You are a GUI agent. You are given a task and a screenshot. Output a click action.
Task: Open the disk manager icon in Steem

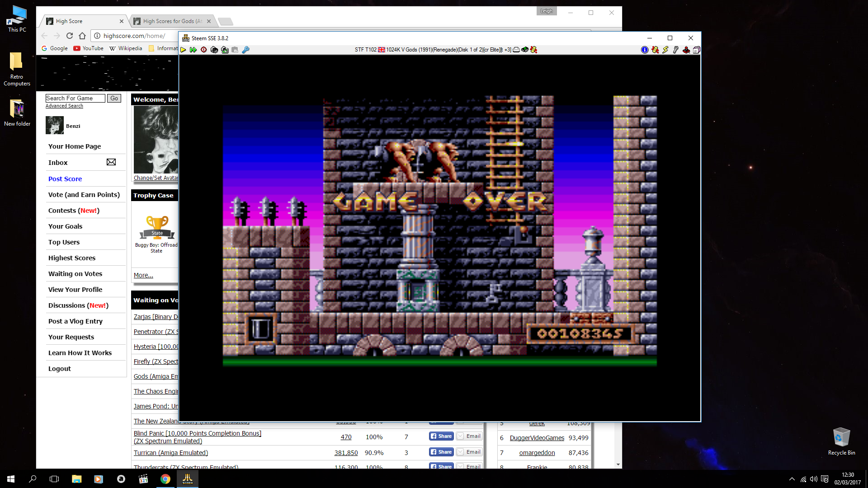tap(697, 50)
